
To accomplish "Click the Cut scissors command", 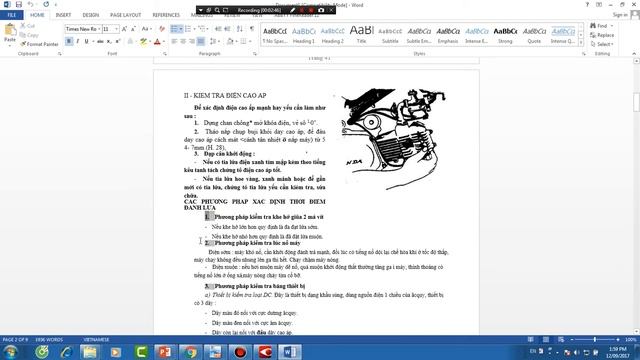I will [x=27, y=26].
